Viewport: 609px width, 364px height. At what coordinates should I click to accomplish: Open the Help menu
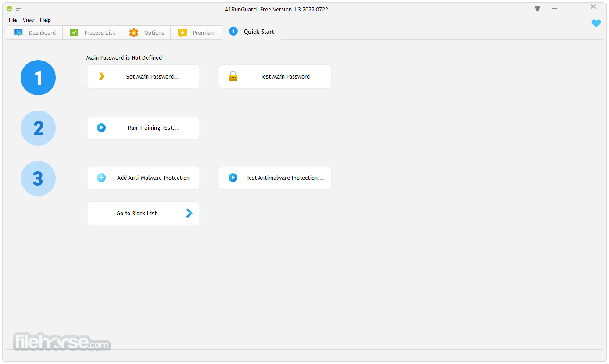[x=45, y=20]
